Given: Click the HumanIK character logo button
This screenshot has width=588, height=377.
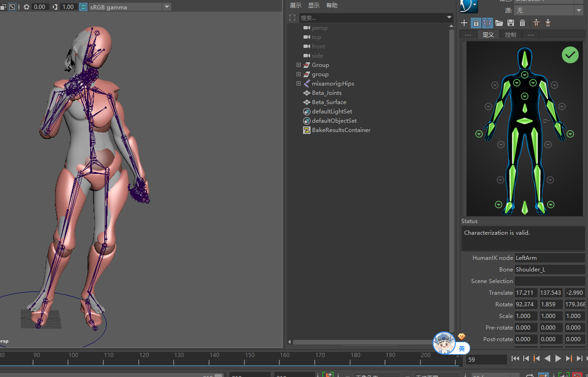Looking at the screenshot, I should tap(468, 6).
